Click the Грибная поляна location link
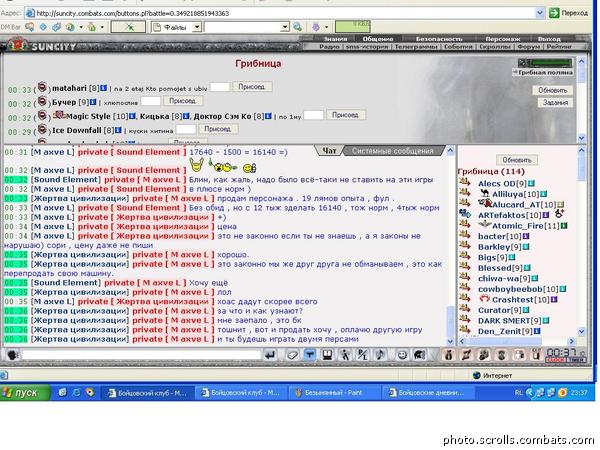Screen dimensions: 600x450 pyautogui.click(x=545, y=72)
